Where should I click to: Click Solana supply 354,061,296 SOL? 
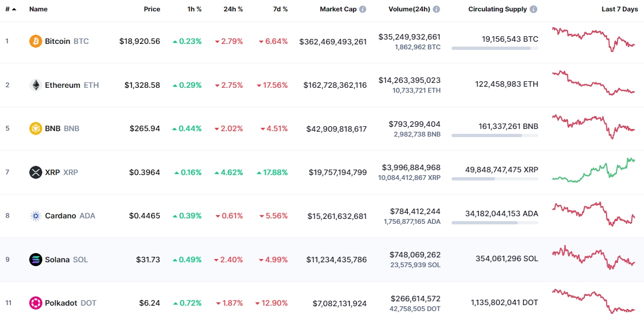(x=507, y=259)
